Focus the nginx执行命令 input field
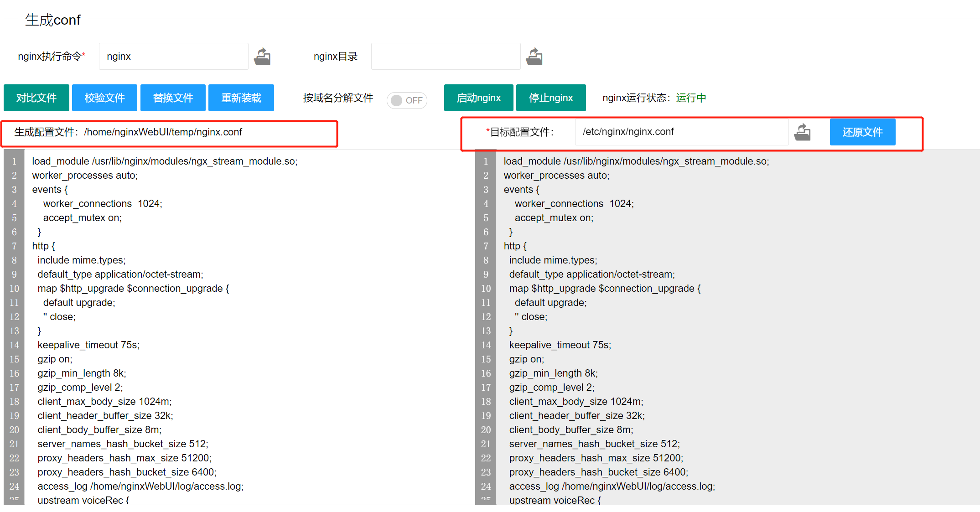Screen dimensions: 980x512 [x=173, y=57]
